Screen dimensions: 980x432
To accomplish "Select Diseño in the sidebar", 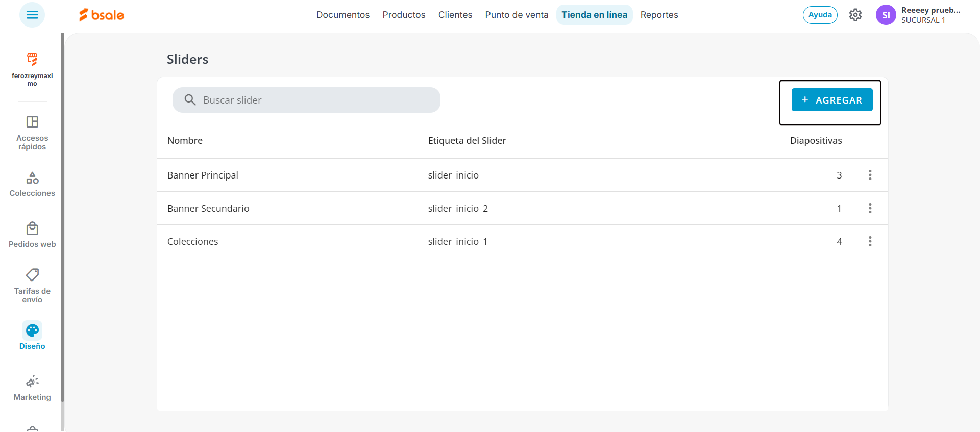I will click(32, 336).
